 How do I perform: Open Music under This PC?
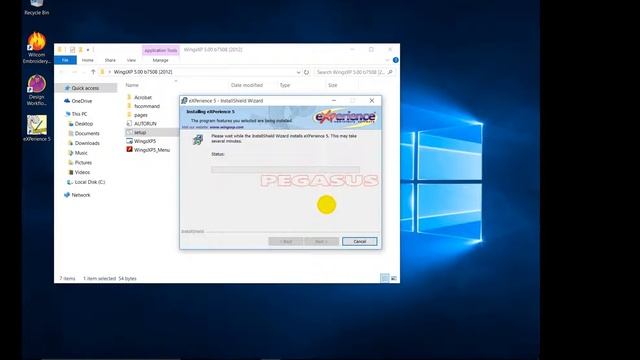81,153
